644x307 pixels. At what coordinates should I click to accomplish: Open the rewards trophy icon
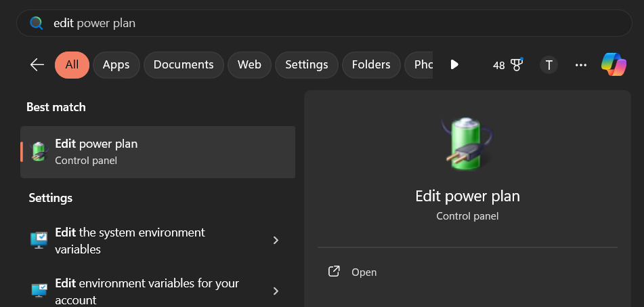point(517,64)
